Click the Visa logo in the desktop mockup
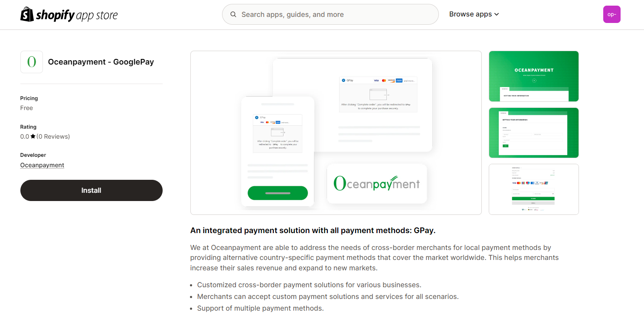The image size is (644, 318). click(376, 81)
